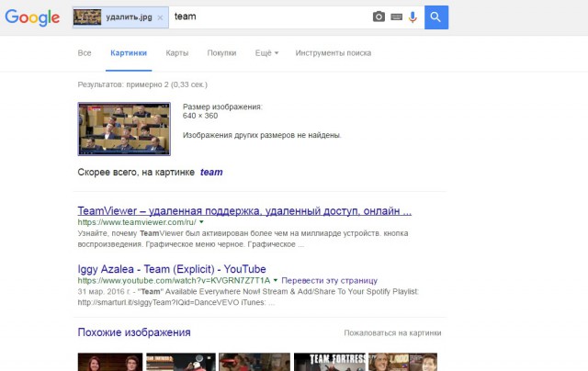Switch to the Карты tab
This screenshot has height=371, width=588.
point(177,53)
